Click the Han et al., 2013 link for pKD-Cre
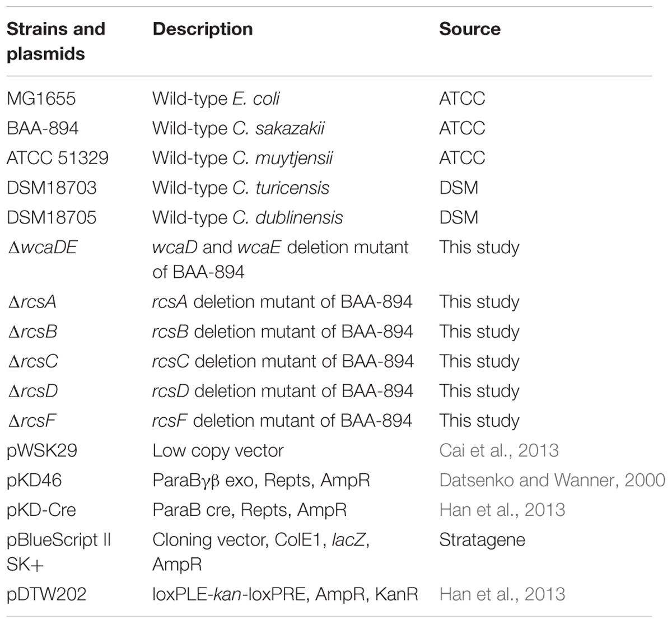 (502, 510)
